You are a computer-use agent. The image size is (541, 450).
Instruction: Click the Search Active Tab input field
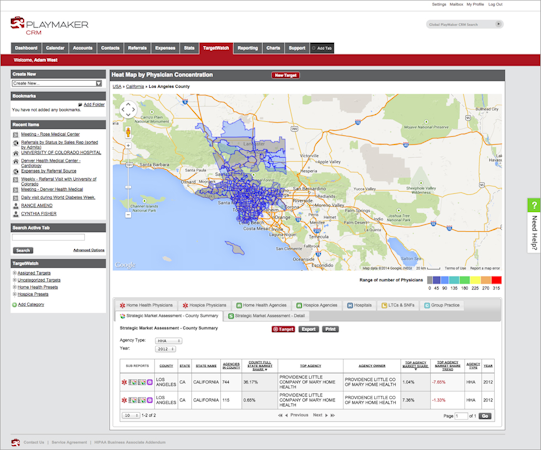[x=48, y=237]
